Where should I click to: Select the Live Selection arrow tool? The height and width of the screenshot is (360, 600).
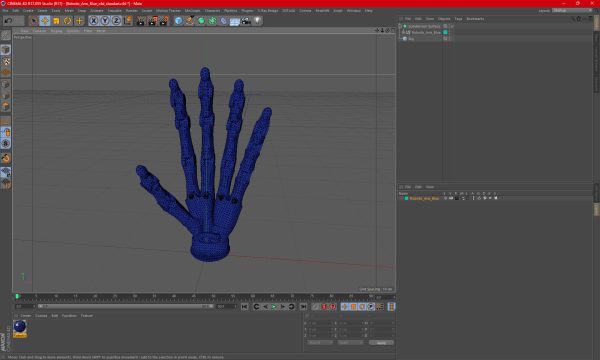[34, 21]
